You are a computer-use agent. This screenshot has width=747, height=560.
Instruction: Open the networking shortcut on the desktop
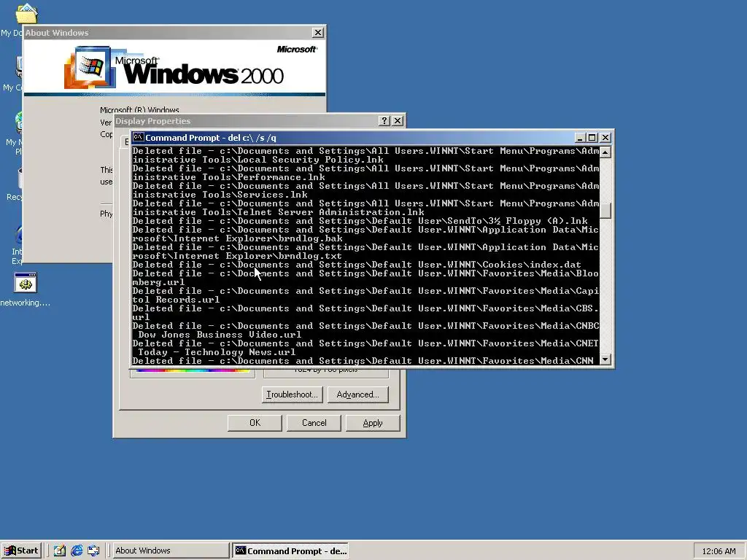(26, 283)
